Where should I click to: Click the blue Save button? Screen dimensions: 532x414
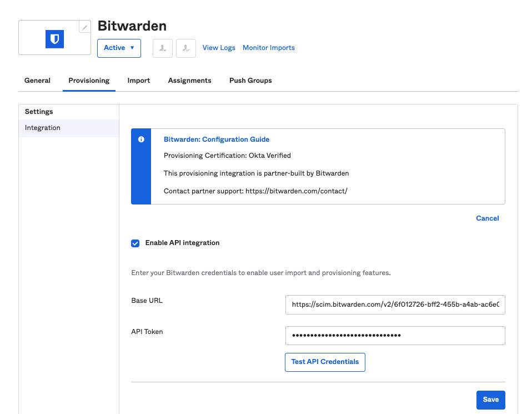click(490, 400)
